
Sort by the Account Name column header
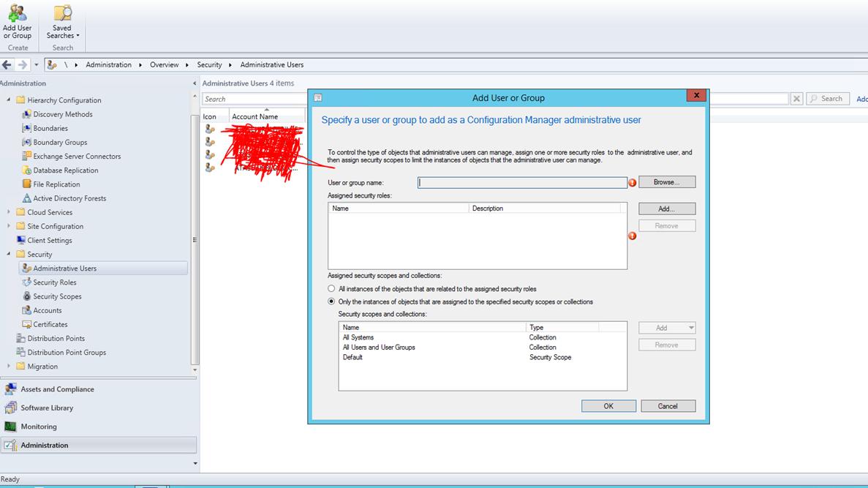[267, 116]
